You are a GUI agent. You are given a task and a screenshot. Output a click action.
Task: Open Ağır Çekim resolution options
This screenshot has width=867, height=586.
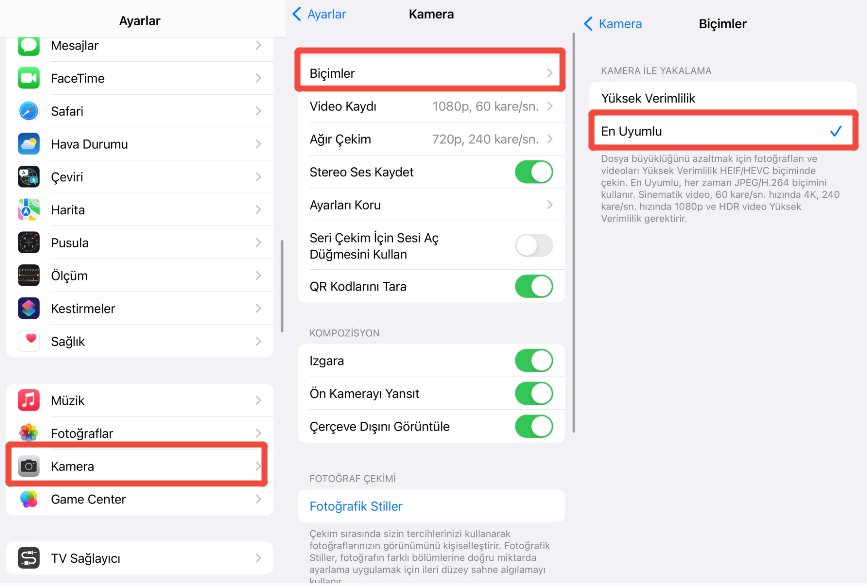coord(430,138)
